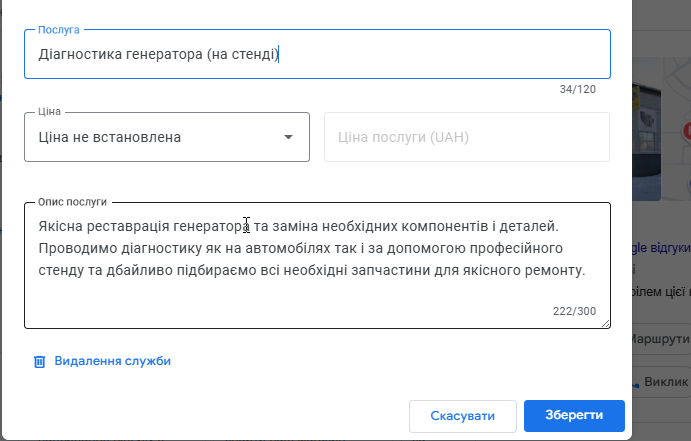Click the Опис послуги field label
The height and width of the screenshot is (441, 691).
click(72, 202)
